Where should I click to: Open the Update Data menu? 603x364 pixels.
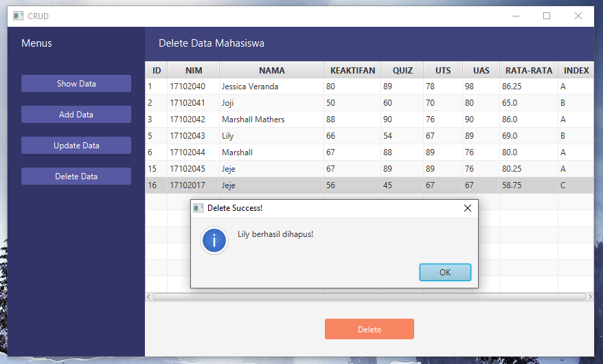point(76,146)
